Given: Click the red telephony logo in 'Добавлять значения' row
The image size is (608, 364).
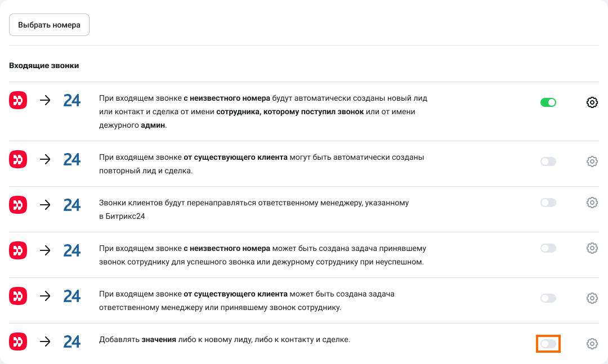Looking at the screenshot, I should coord(18,341).
